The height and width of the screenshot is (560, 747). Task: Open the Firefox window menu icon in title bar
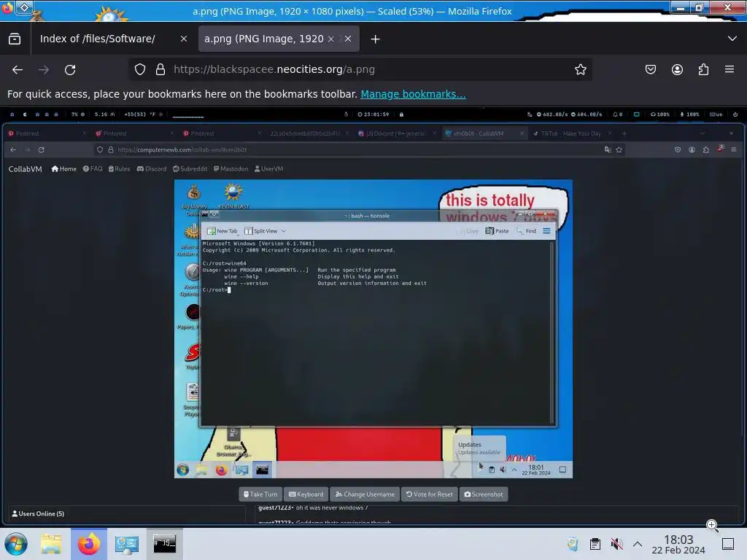pyautogui.click(x=7, y=8)
